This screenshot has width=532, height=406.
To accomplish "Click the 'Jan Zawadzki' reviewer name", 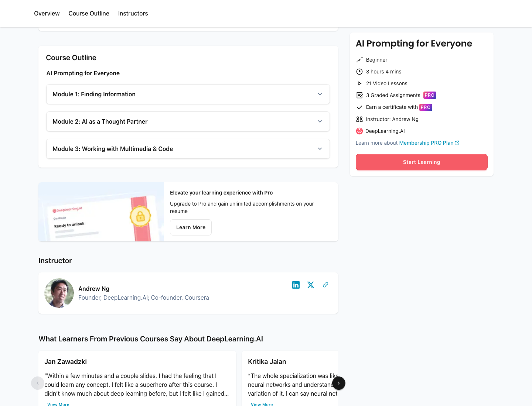I will [66, 362].
